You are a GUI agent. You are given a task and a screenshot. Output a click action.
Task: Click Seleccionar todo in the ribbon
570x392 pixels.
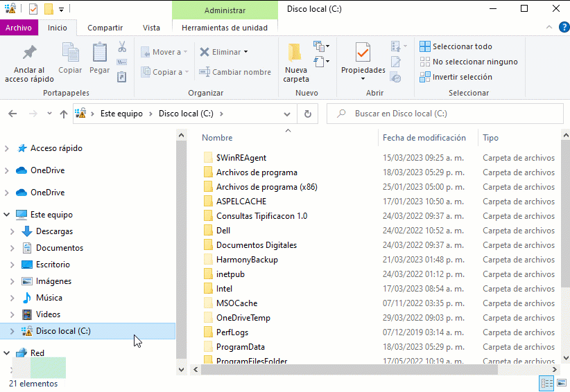coord(462,46)
